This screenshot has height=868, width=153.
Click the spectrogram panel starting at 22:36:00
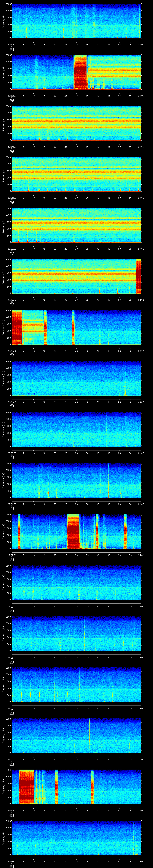tap(76, 736)
